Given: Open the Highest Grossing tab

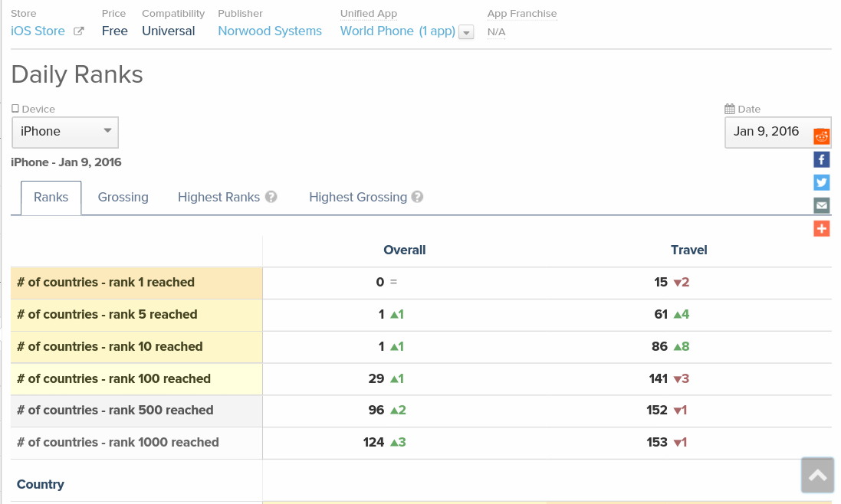Looking at the screenshot, I should pyautogui.click(x=357, y=197).
